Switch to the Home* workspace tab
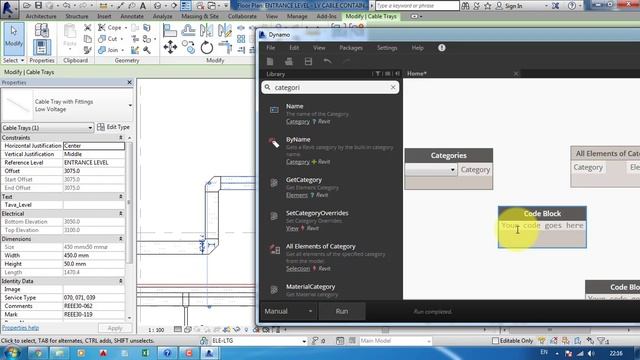 coord(417,73)
